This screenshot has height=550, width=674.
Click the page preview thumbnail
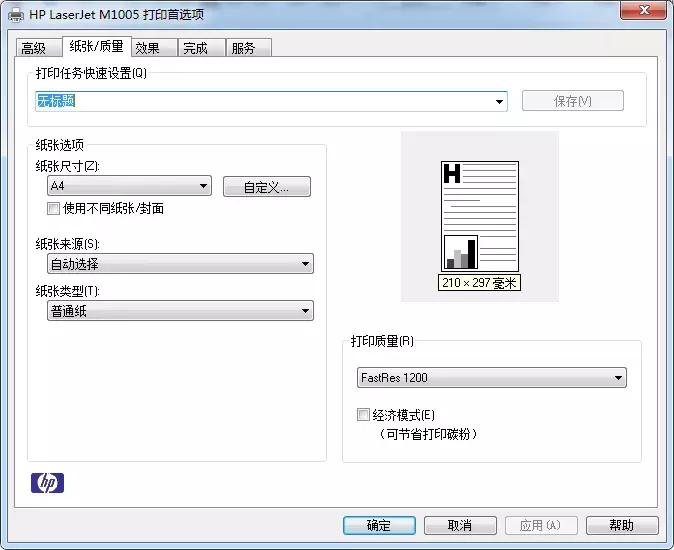pos(480,217)
